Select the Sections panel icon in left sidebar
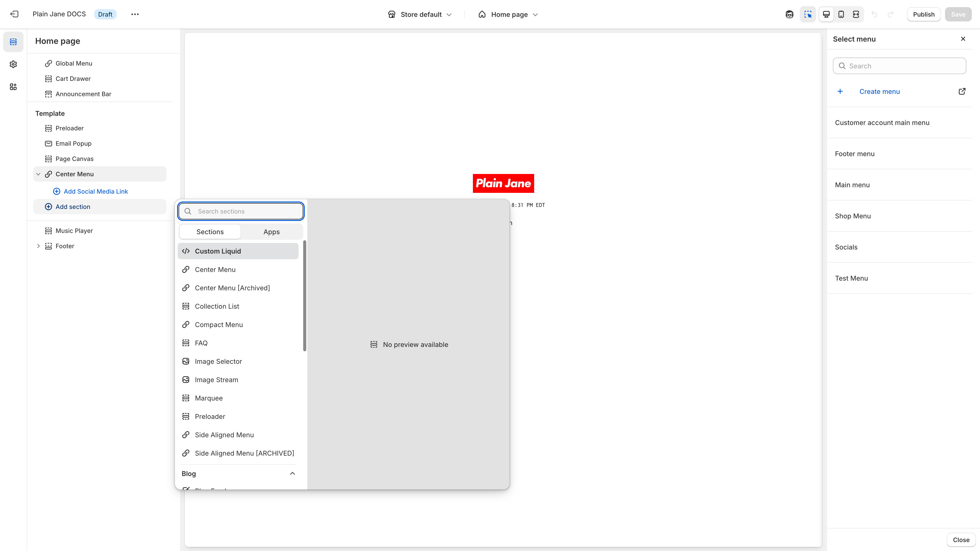This screenshot has width=980, height=551. tap(13, 42)
